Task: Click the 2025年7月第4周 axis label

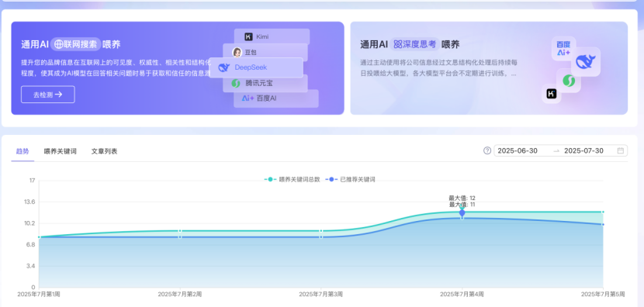Action: [462, 295]
